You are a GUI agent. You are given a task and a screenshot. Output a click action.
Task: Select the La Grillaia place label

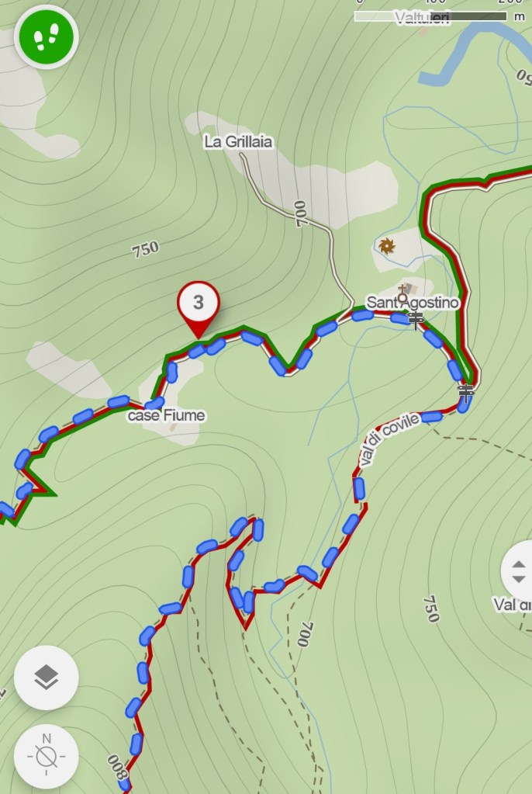238,141
